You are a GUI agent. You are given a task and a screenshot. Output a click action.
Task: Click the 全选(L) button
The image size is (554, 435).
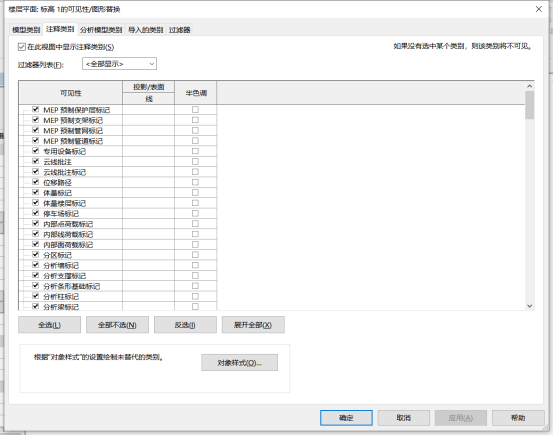point(49,325)
